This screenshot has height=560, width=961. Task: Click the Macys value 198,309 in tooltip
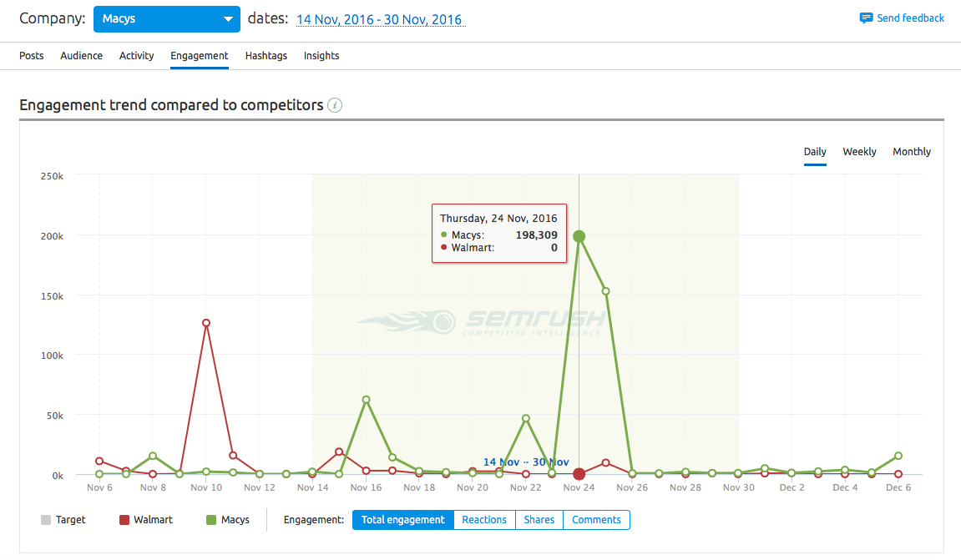coord(536,235)
